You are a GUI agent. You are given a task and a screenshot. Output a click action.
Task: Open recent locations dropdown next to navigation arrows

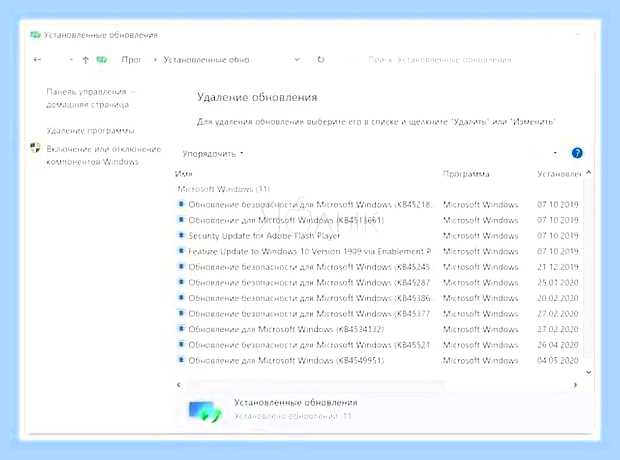(71, 60)
